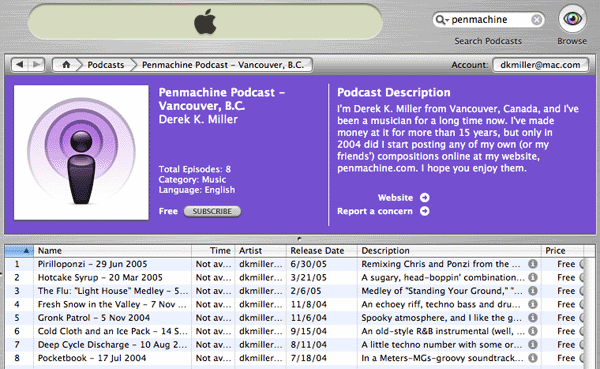Click the Browse eye icon
This screenshot has width=600, height=369.
(x=572, y=19)
